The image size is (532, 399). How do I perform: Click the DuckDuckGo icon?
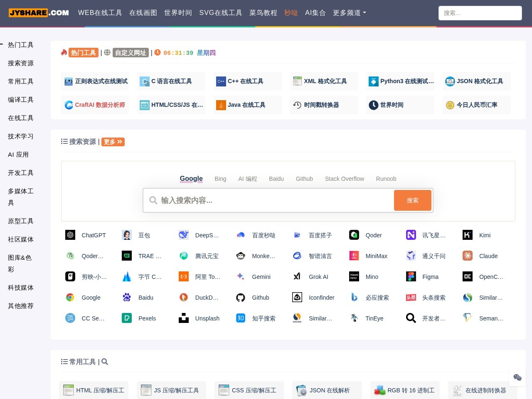coord(184,297)
